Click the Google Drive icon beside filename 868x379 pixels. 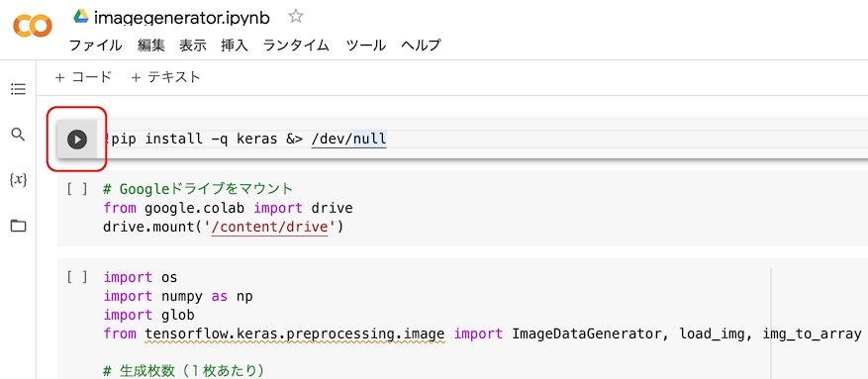point(81,17)
